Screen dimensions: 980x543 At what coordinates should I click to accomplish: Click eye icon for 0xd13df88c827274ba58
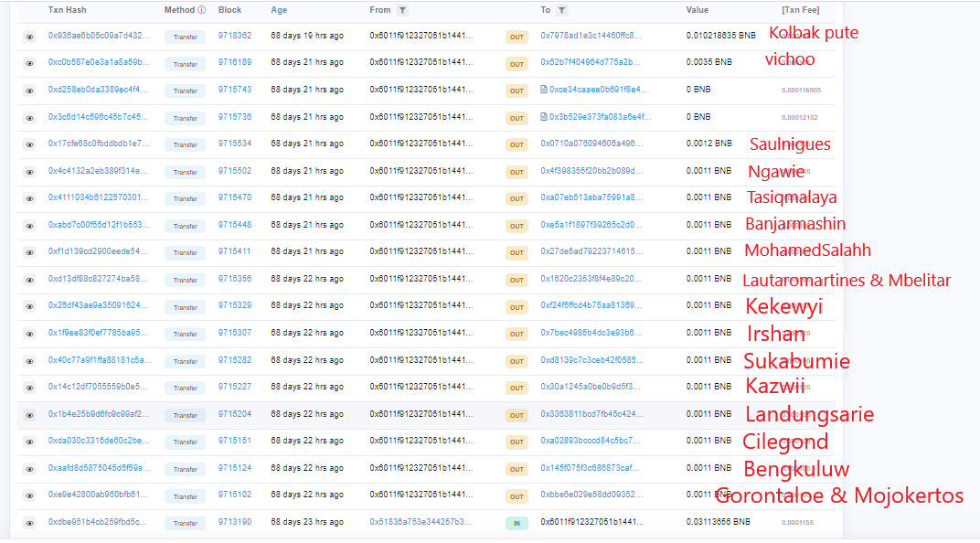point(29,280)
